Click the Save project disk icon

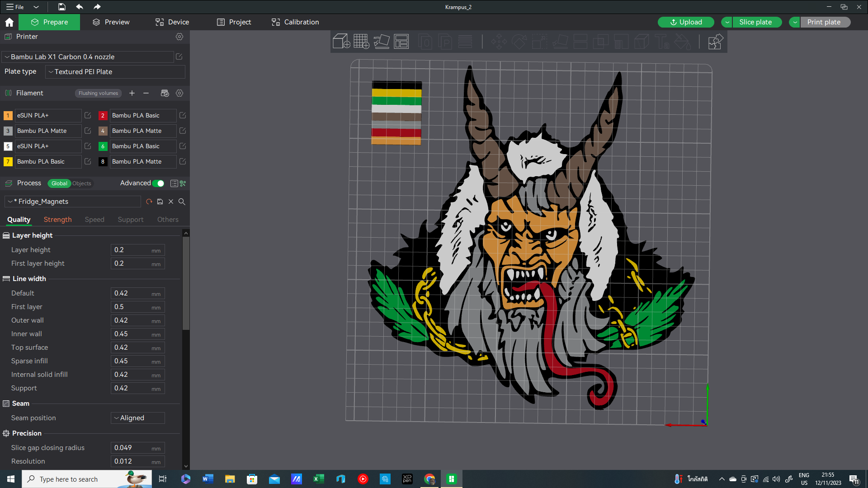(x=62, y=7)
